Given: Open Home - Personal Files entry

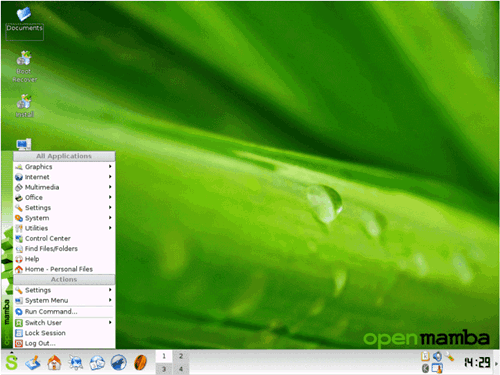Looking at the screenshot, I should point(64,269).
